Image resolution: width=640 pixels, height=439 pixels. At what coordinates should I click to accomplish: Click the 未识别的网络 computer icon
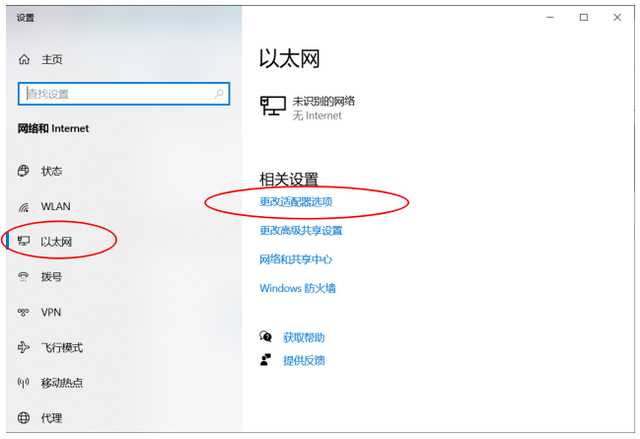[x=273, y=106]
